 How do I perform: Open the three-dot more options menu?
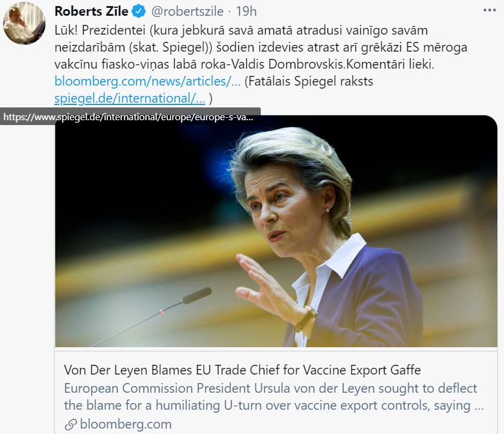click(x=489, y=10)
